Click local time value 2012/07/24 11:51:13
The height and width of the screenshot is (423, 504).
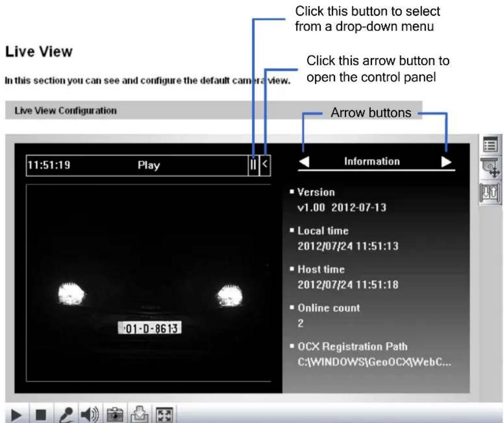[x=348, y=246]
